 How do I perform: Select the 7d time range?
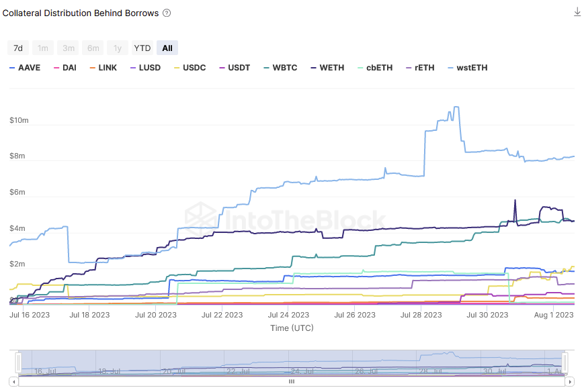18,48
